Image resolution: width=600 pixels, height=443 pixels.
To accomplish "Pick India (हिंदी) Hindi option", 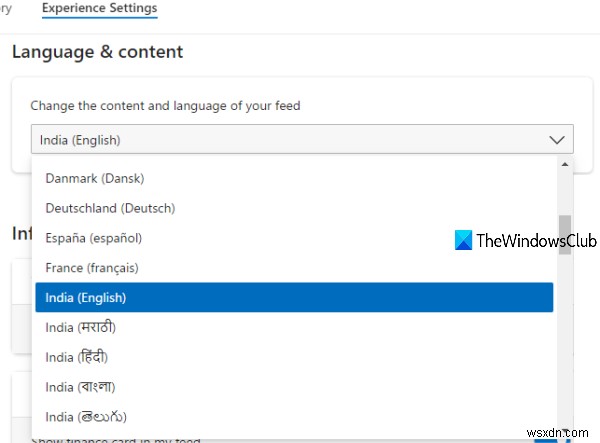I will 77,357.
